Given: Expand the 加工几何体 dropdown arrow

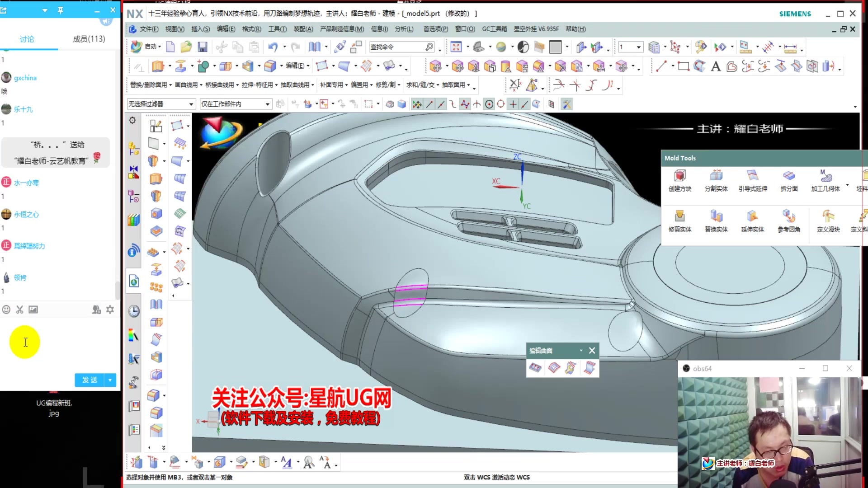Looking at the screenshot, I should point(847,185).
